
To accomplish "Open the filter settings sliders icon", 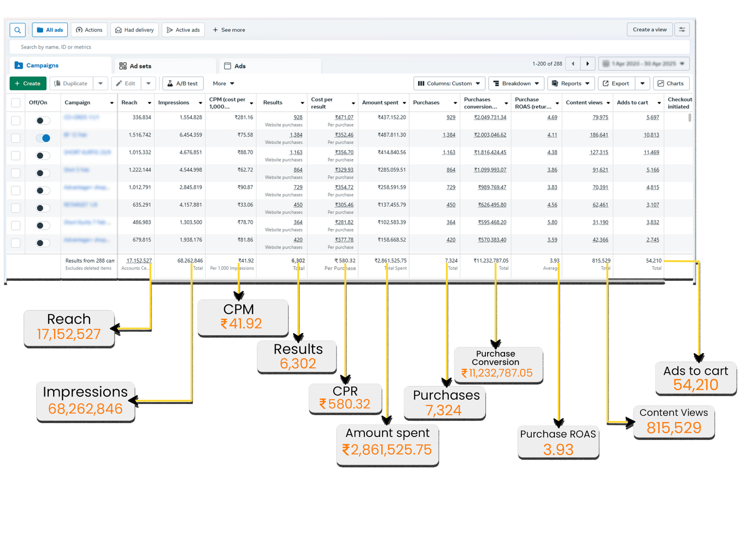I will coord(682,29).
